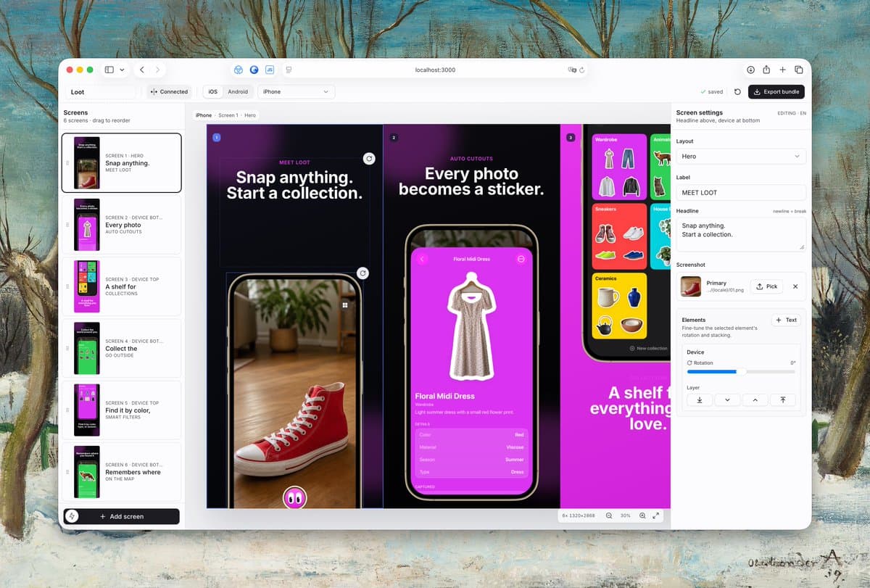Screen dimensions: 870x588
Task: Open the iPhone device dropdown
Action: tap(296, 92)
